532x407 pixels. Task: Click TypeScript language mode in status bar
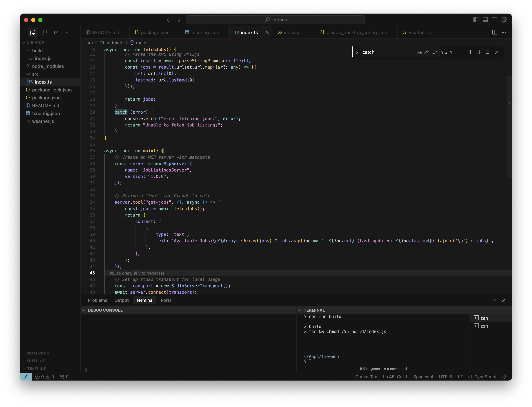485,377
